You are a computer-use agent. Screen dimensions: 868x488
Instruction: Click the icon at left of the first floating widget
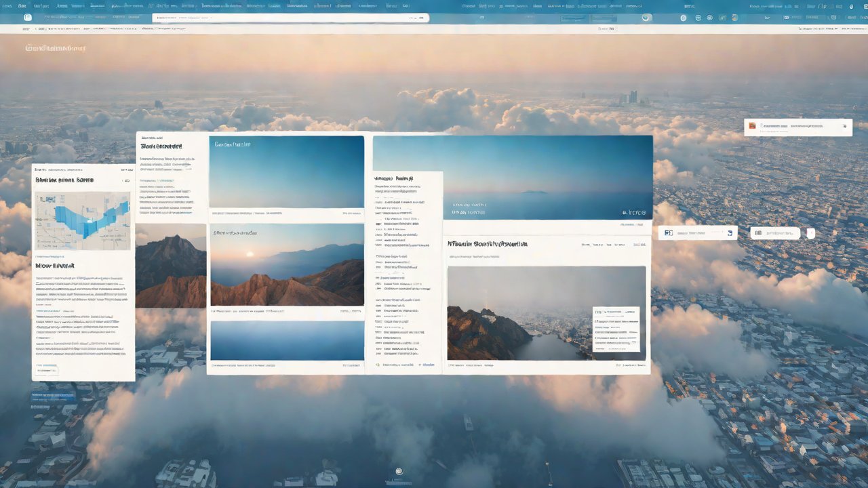pos(669,233)
